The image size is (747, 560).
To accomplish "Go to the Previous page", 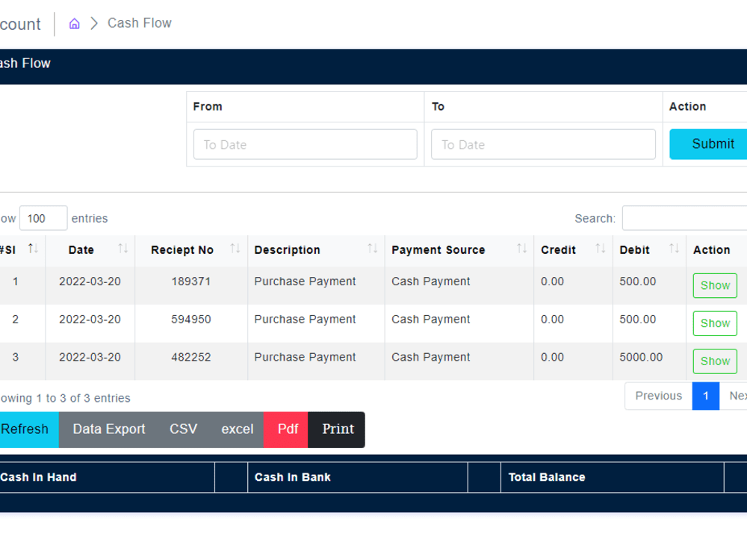I will coord(657,396).
